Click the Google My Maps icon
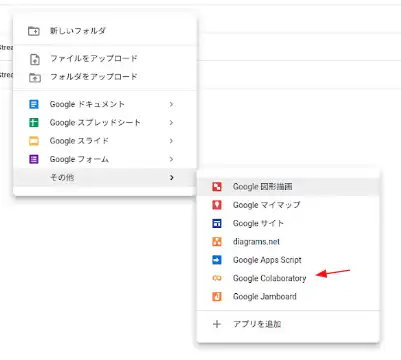The image size is (401, 360). (x=217, y=205)
